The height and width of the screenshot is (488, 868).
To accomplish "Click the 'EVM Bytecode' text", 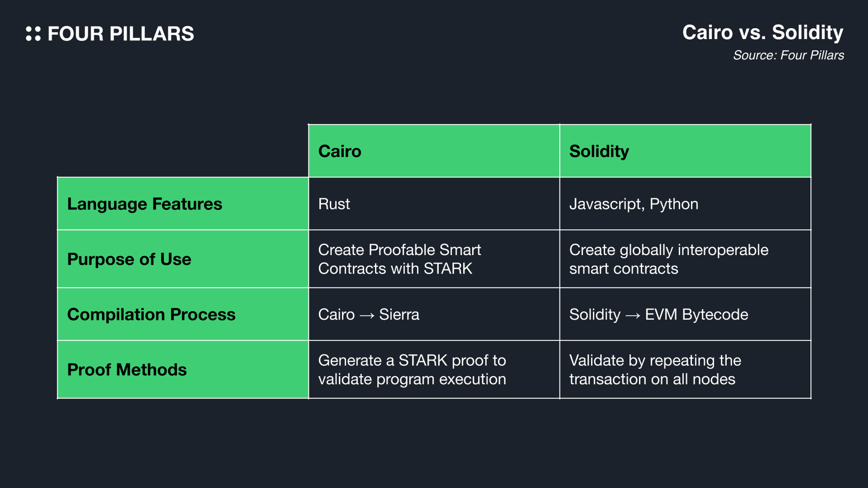I will [697, 314].
